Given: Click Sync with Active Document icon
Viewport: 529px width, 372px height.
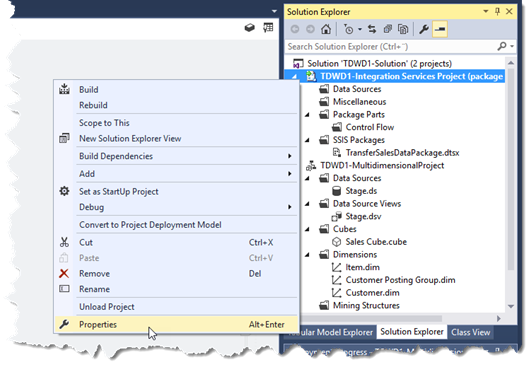Looking at the screenshot, I should pos(372,29).
